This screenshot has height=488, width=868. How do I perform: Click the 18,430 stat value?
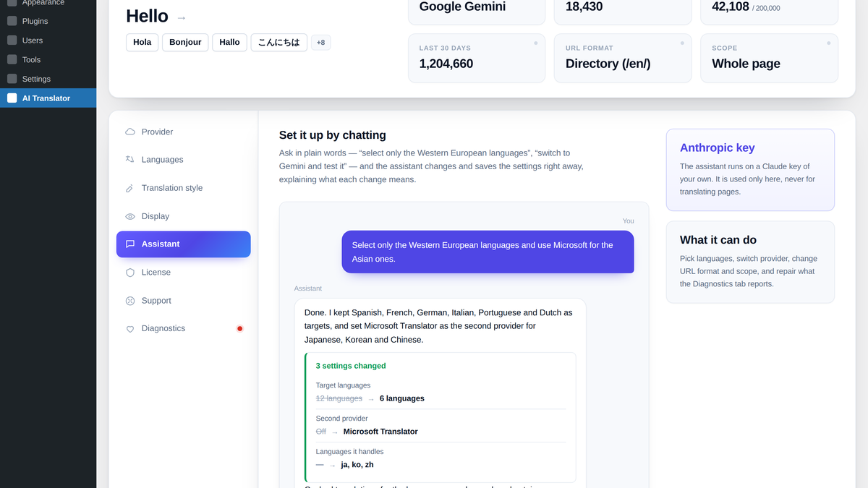click(x=584, y=7)
